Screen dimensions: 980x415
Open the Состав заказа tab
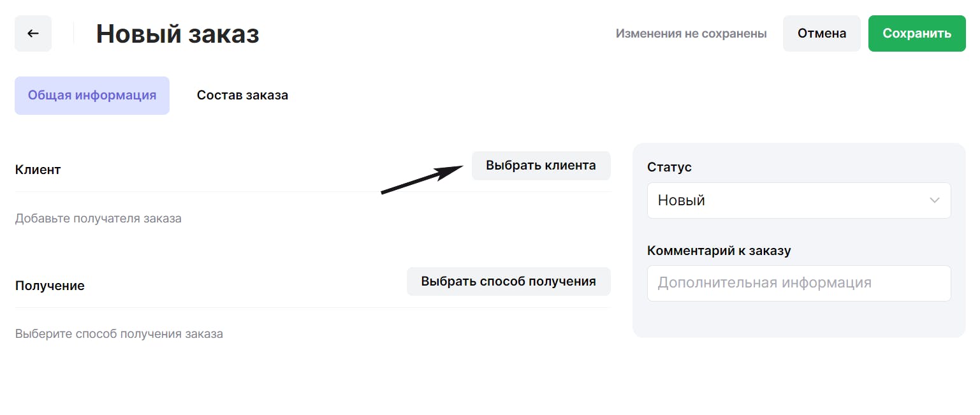click(242, 96)
